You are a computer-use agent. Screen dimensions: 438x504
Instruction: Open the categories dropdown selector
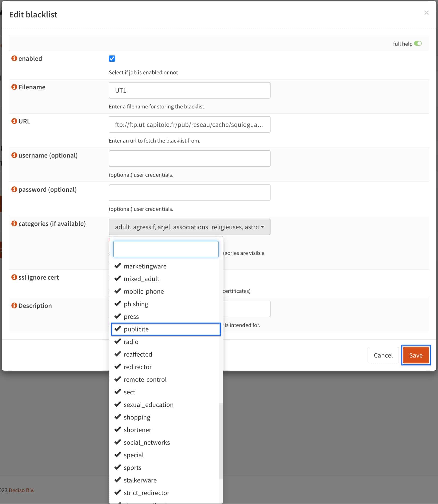click(x=190, y=227)
